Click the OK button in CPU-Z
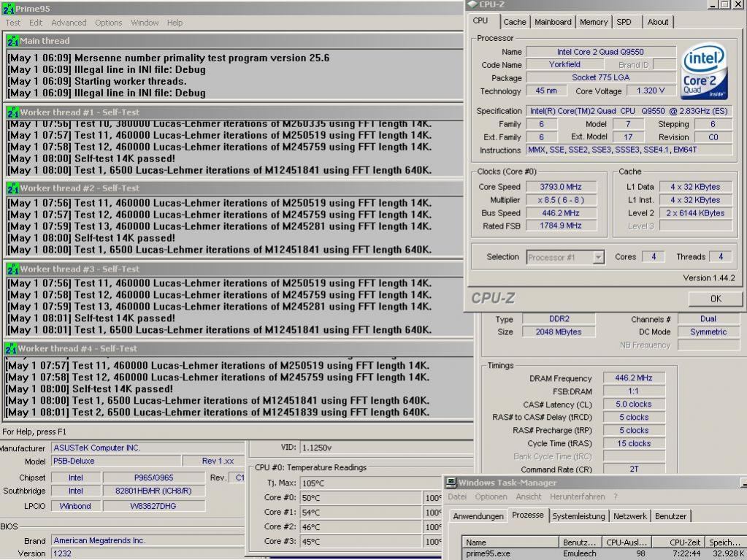747x560 pixels. (x=715, y=299)
